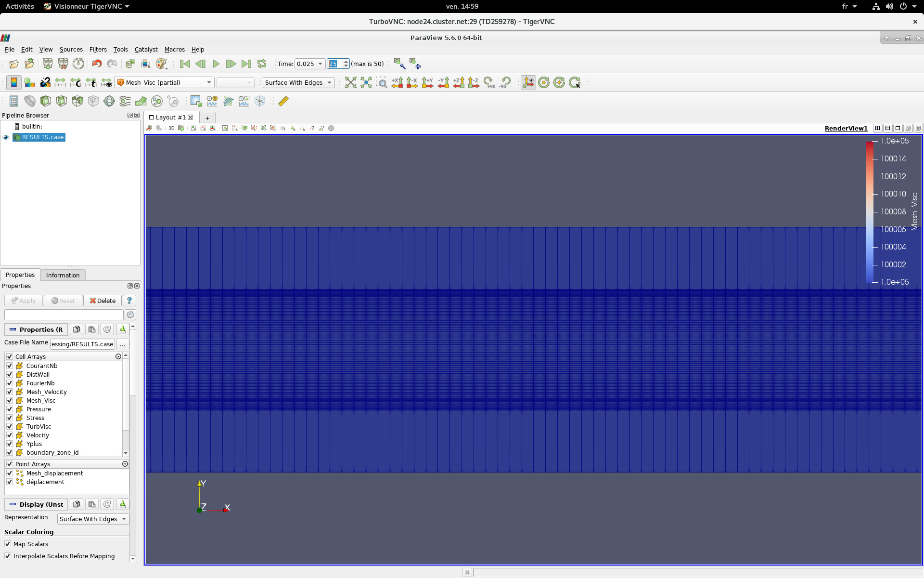
Task: Open the Filters menu
Action: click(x=98, y=49)
